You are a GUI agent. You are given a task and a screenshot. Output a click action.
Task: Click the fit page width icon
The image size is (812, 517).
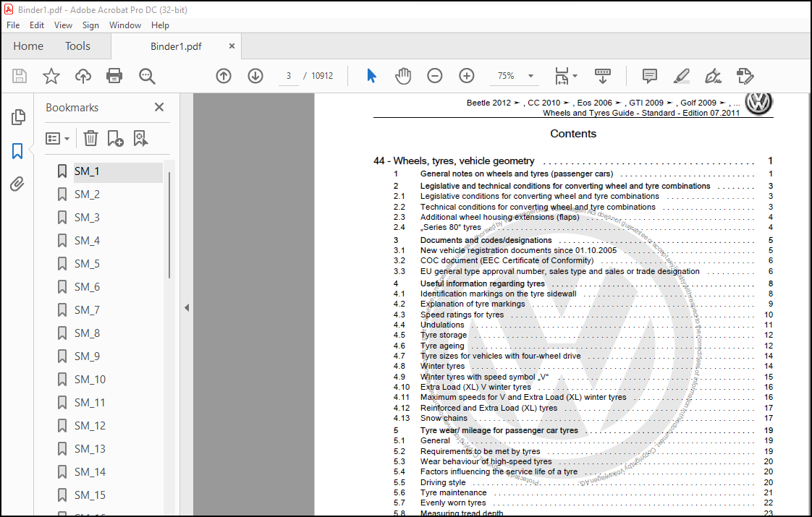562,76
